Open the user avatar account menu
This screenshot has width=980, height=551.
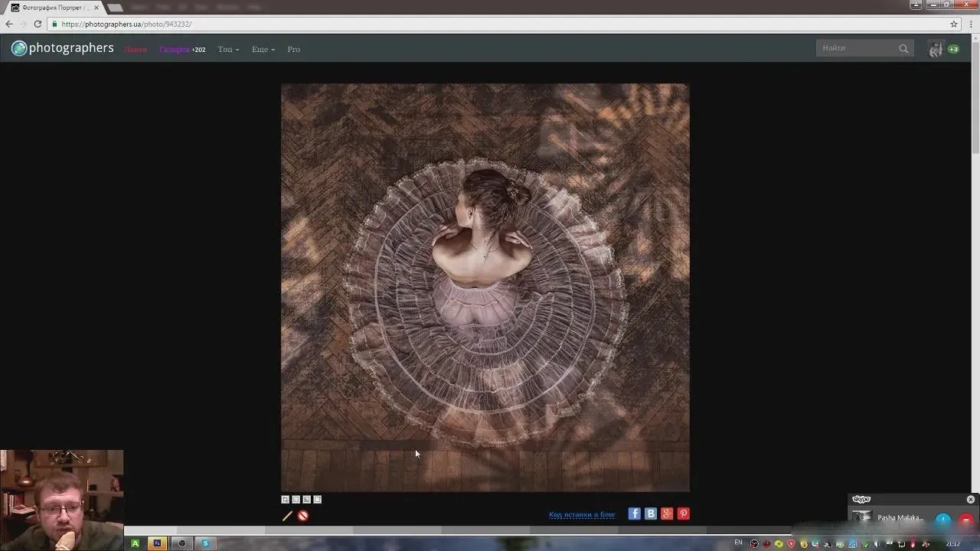tap(936, 49)
